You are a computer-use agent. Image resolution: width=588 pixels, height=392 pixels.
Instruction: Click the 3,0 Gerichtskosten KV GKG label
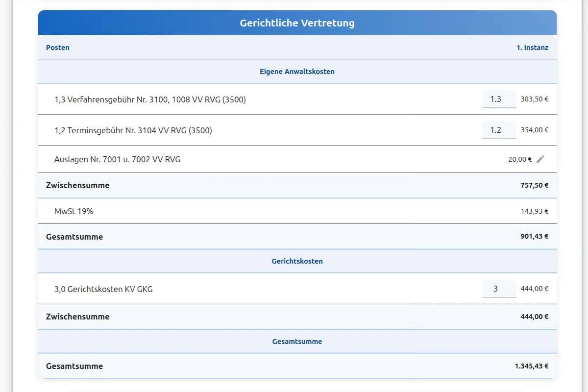(x=104, y=289)
